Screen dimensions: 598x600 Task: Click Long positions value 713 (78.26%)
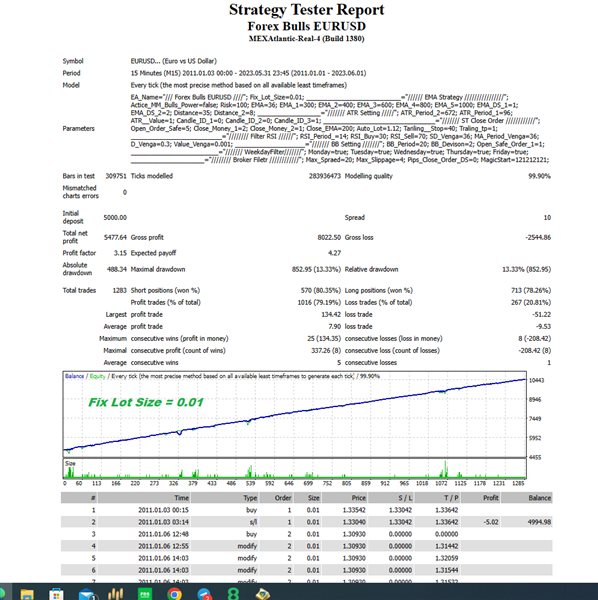(531, 290)
